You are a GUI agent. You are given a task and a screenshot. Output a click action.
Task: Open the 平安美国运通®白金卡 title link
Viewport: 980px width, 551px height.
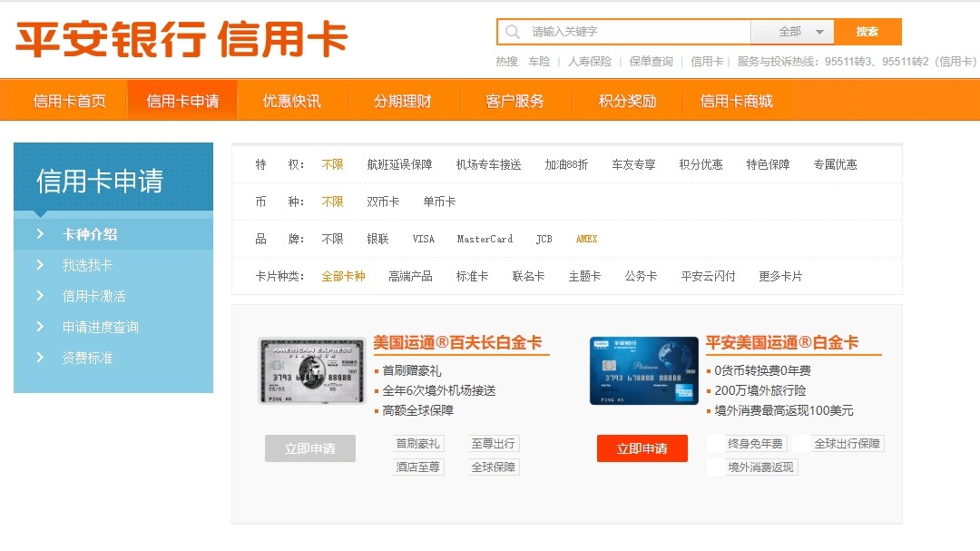pyautogui.click(x=782, y=343)
